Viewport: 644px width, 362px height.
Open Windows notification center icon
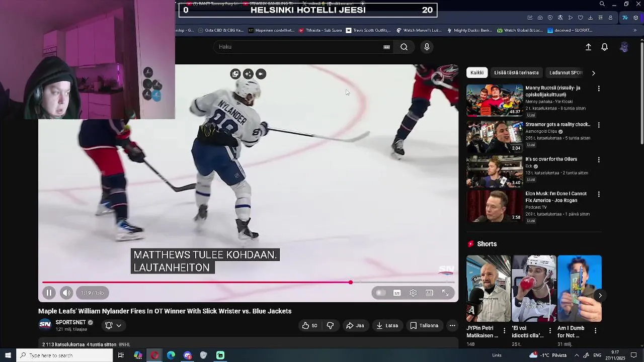[x=634, y=355]
